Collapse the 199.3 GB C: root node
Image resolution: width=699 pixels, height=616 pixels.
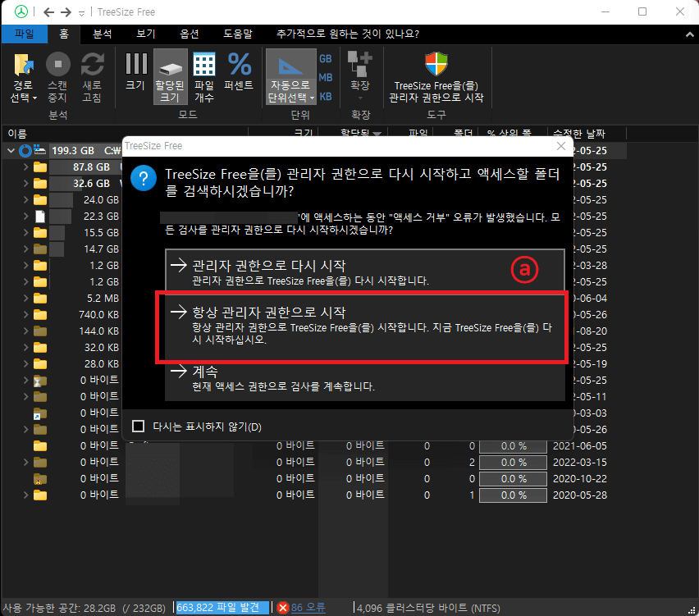point(11,151)
